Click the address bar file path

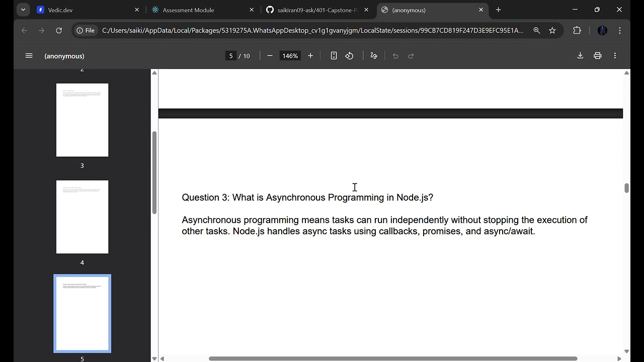pos(312,30)
